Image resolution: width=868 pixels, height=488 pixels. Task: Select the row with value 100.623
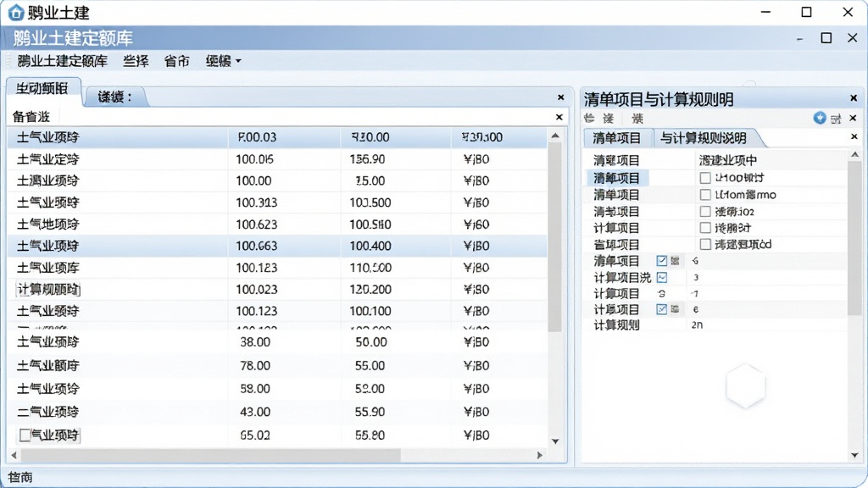(x=277, y=224)
